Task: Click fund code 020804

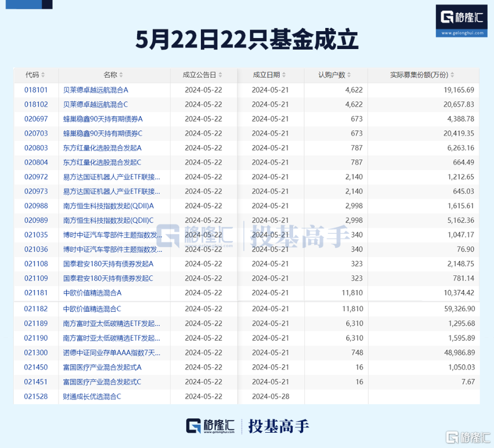Action: (x=36, y=163)
